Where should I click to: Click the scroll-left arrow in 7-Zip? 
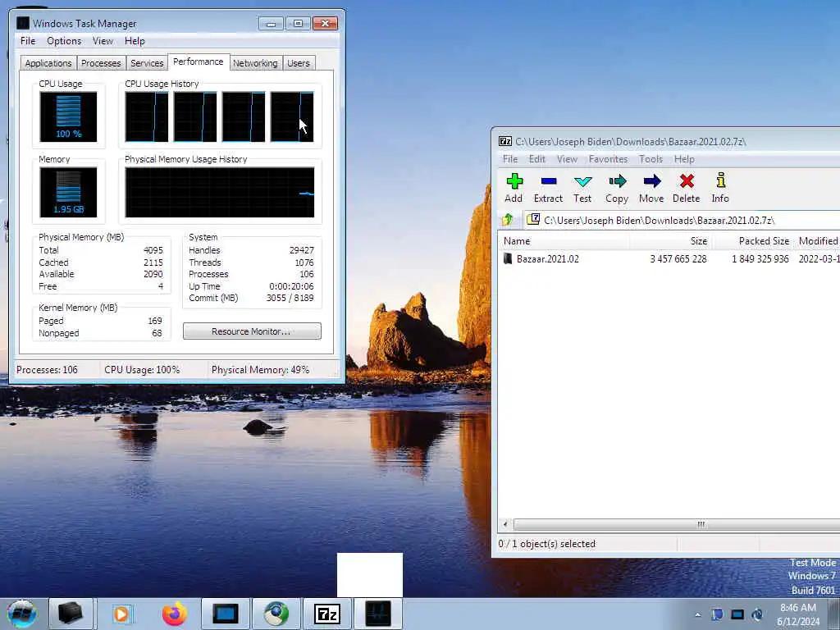[505, 524]
